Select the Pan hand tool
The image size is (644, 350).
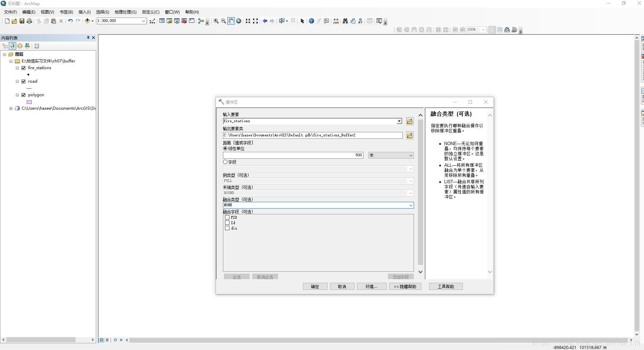(x=231, y=21)
